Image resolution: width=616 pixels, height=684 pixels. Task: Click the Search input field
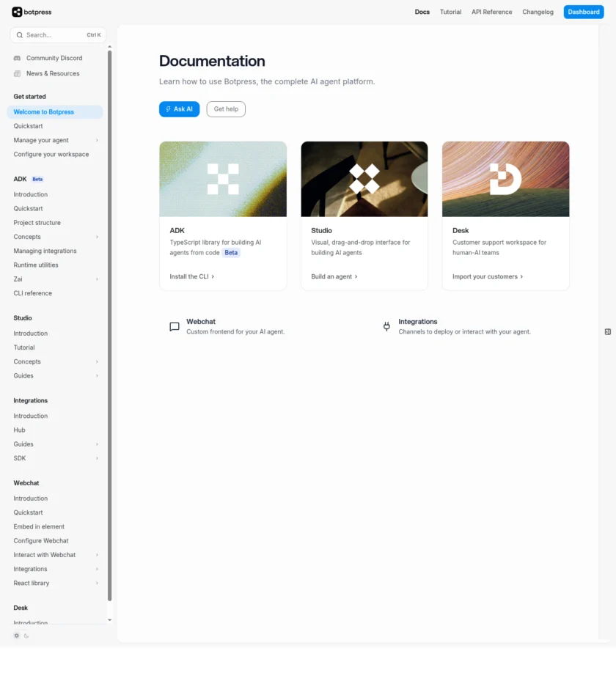click(55, 35)
